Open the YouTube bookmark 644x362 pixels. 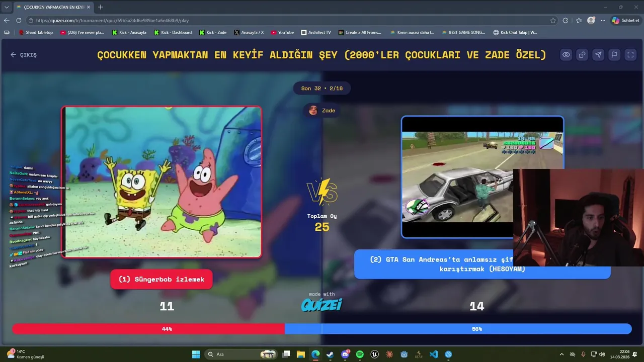(282, 32)
